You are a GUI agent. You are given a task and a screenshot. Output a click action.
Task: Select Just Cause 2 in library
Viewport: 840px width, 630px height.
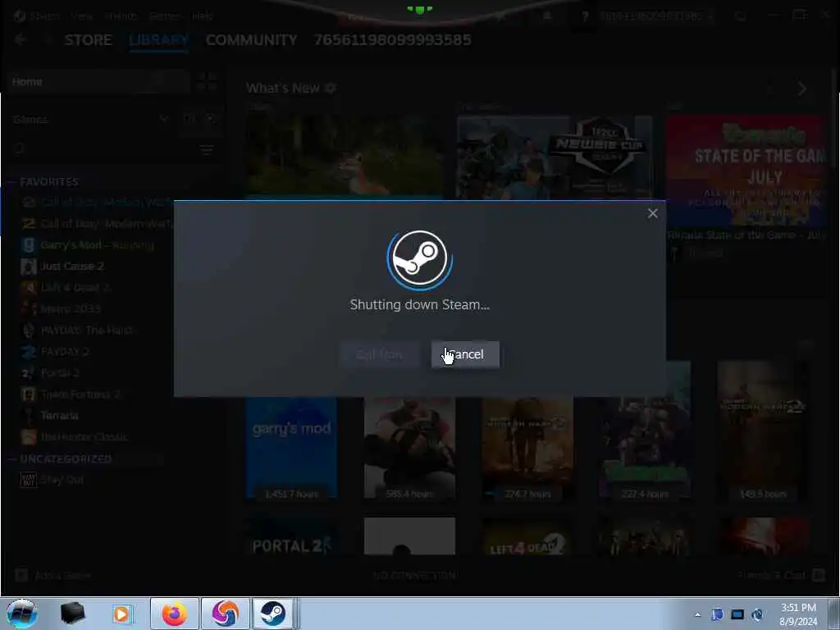[72, 267]
